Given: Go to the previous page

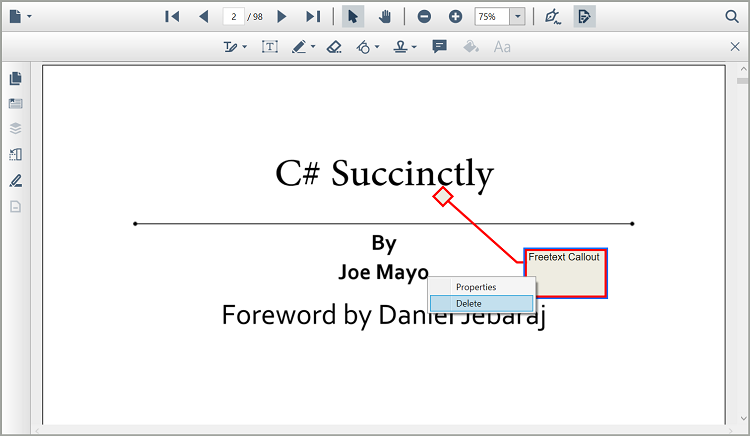Looking at the screenshot, I should coord(204,17).
